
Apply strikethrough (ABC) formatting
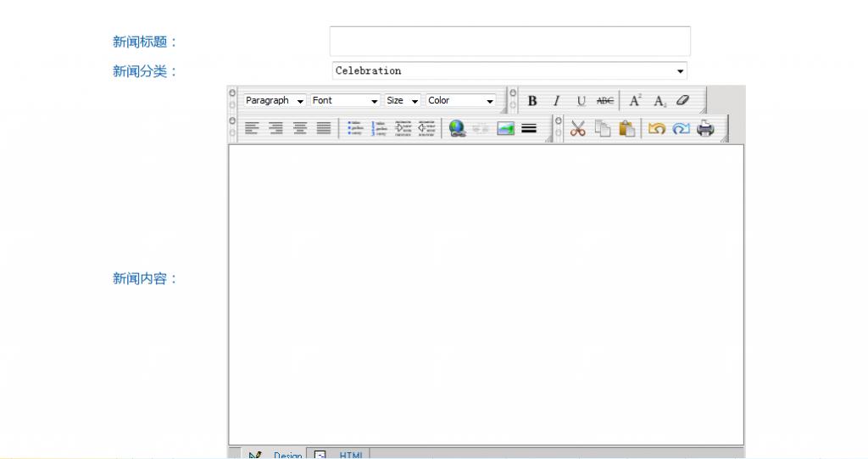tap(604, 101)
